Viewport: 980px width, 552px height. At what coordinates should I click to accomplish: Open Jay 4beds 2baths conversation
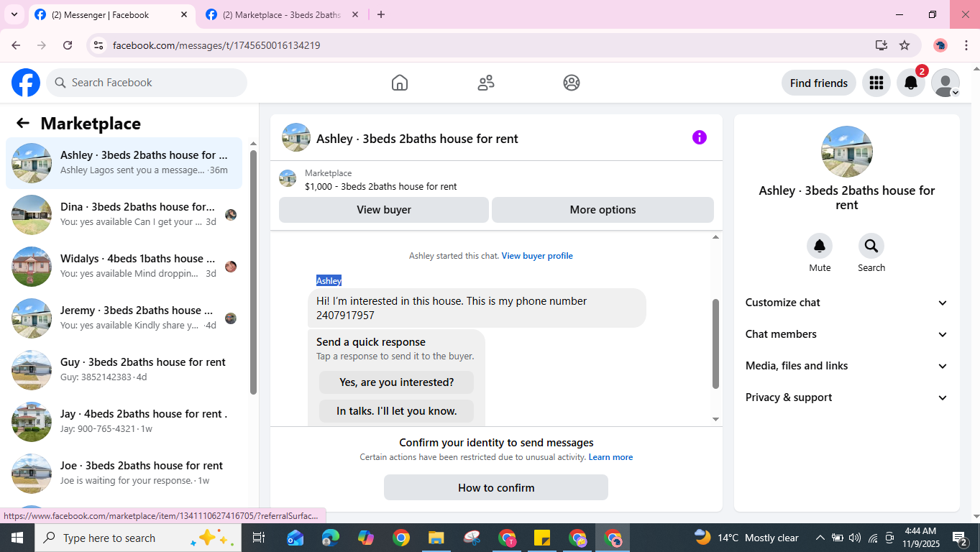coord(124,422)
